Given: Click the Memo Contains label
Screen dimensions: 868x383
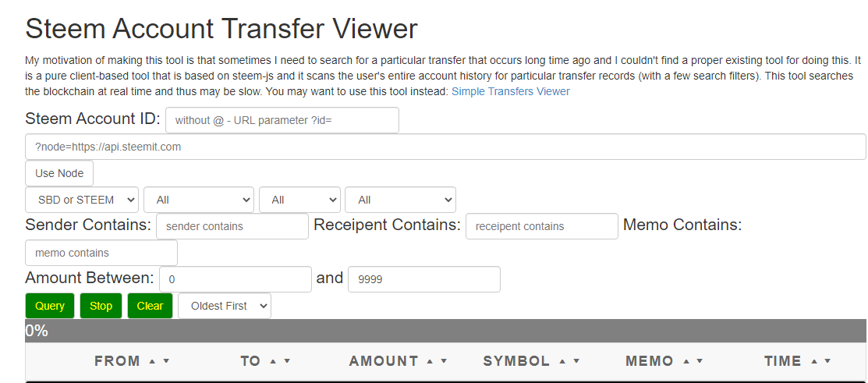Looking at the screenshot, I should [x=682, y=225].
